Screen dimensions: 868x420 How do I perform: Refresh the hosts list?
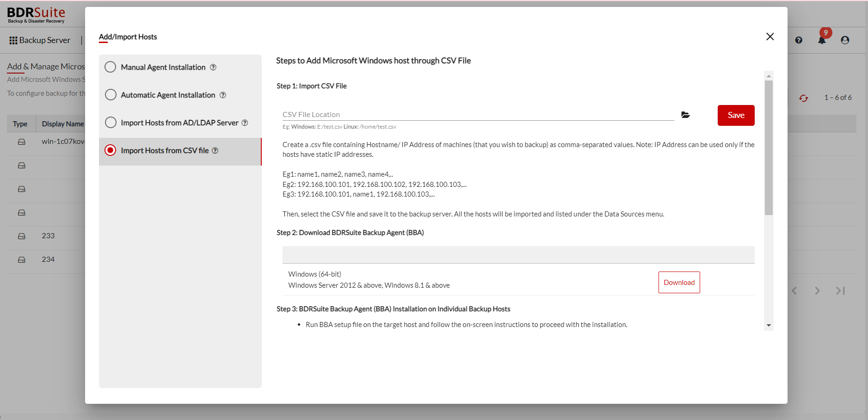[x=804, y=98]
